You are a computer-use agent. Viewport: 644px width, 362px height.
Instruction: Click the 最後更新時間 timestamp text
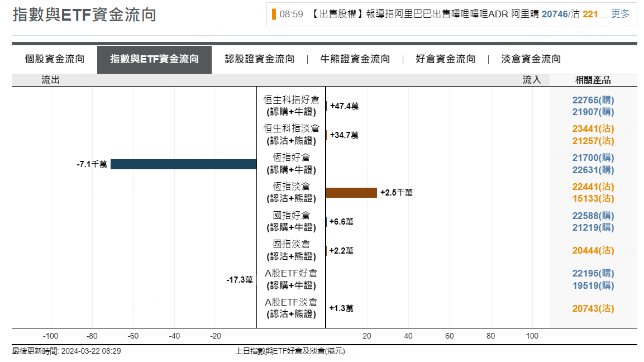click(x=66, y=351)
